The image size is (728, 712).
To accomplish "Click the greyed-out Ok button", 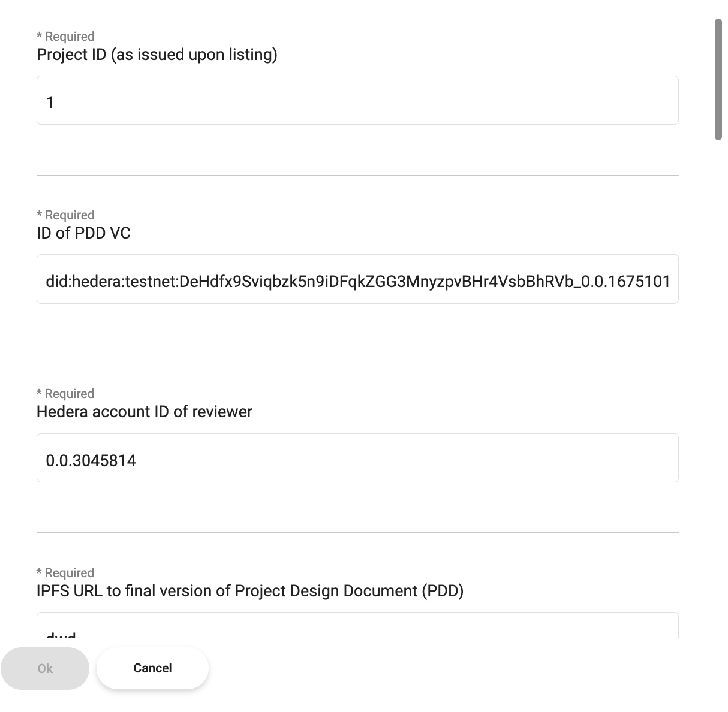I will [45, 668].
